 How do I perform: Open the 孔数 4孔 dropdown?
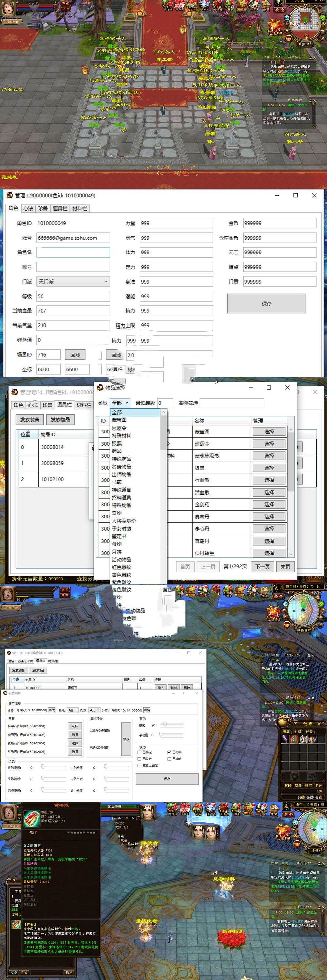click(x=94, y=710)
